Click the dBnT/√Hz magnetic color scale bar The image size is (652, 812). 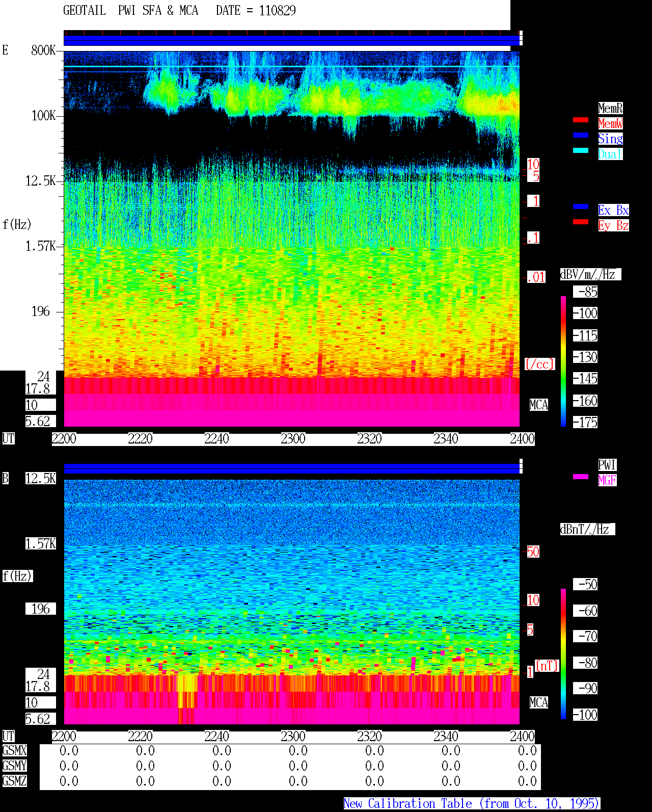click(563, 654)
